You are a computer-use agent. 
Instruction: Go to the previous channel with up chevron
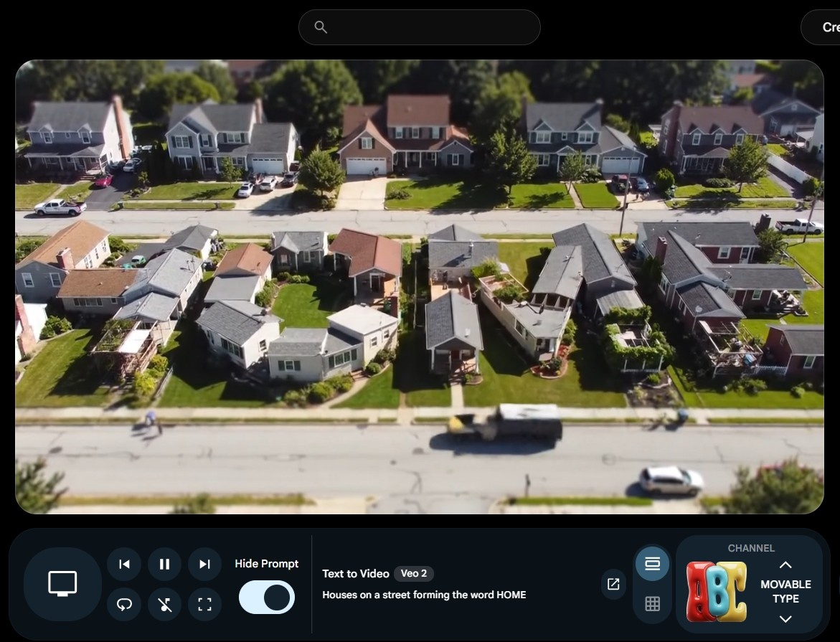785,565
